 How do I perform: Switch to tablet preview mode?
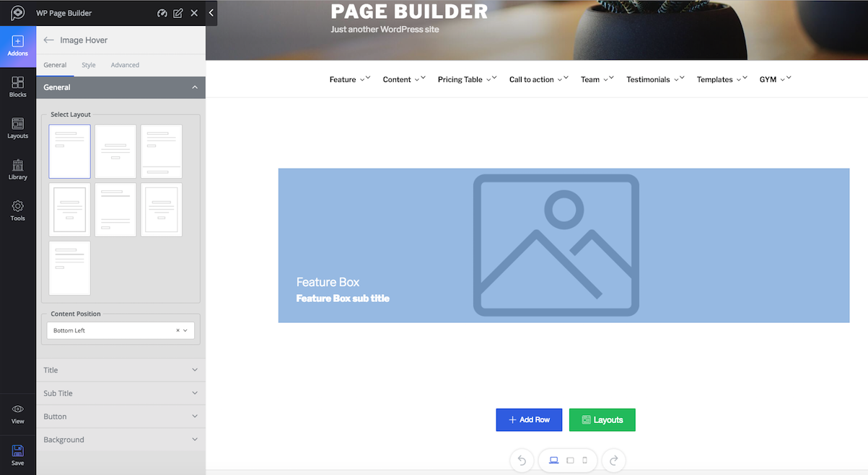570,460
